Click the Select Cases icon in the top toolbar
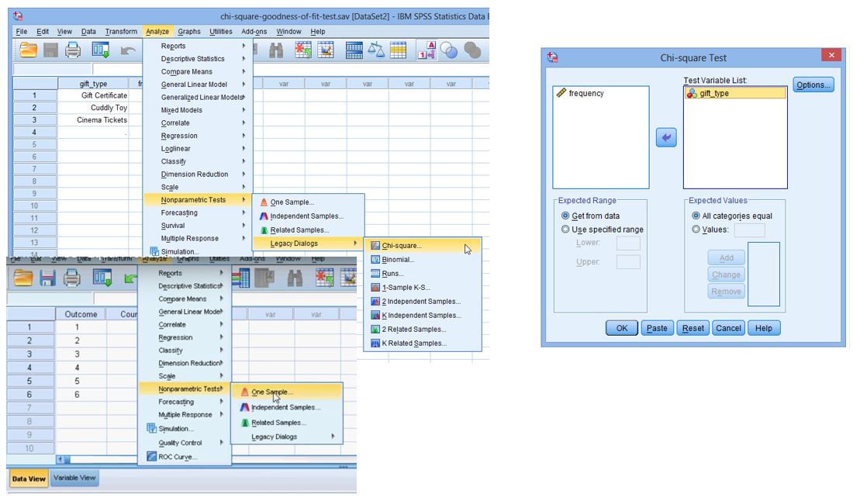Image resolution: width=853 pixels, height=504 pixels. 399,50
